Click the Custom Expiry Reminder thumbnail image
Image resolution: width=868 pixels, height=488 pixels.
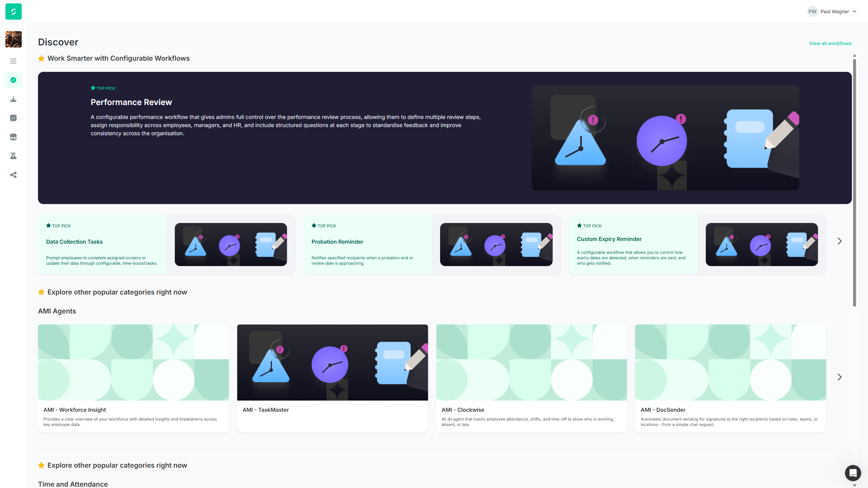[762, 245]
